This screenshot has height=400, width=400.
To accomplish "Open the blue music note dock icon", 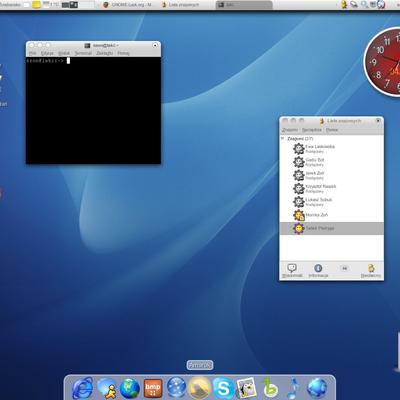I will click(293, 388).
